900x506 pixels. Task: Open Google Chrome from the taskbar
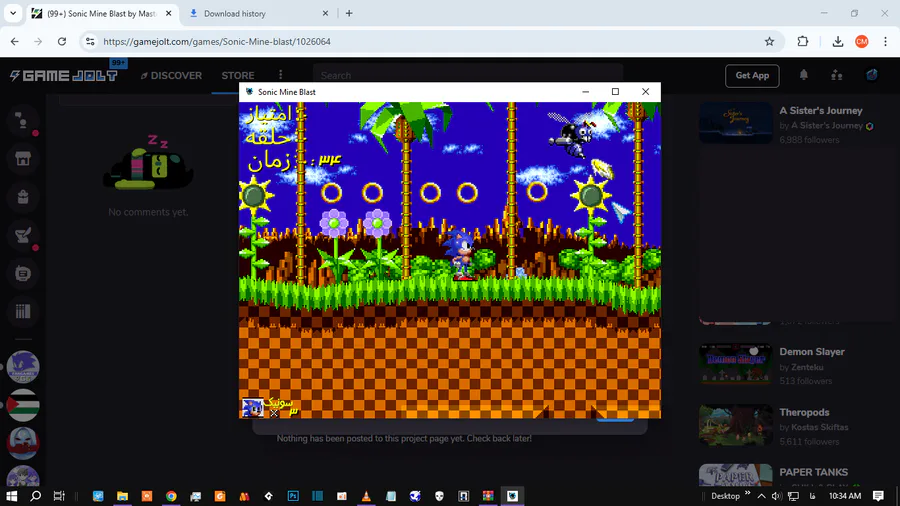pos(171,496)
